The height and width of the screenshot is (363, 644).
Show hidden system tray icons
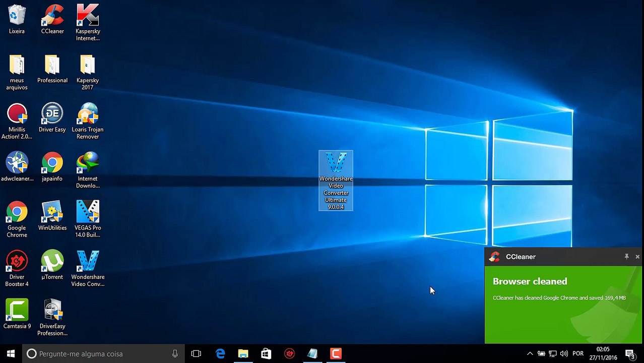(530, 354)
